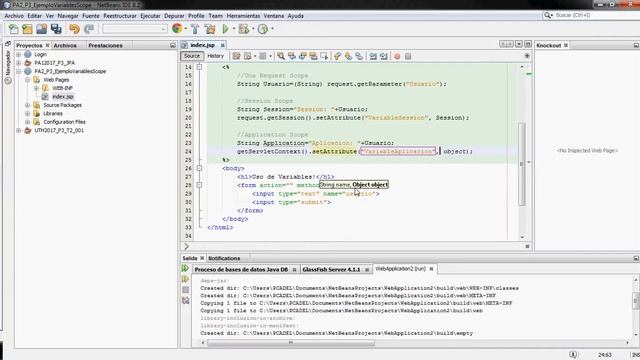Click the Clean and Build icon
Screen dimensions: 640x360
coord(210,29)
